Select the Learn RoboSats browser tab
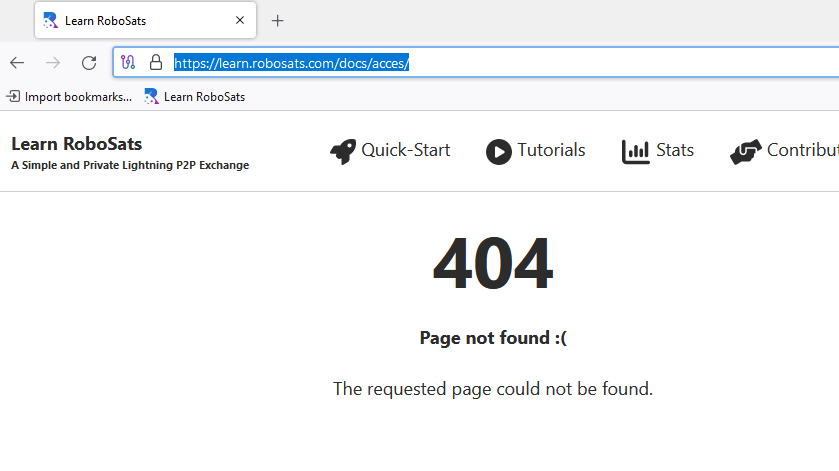Viewport: 839px width, 471px height. pos(145,20)
